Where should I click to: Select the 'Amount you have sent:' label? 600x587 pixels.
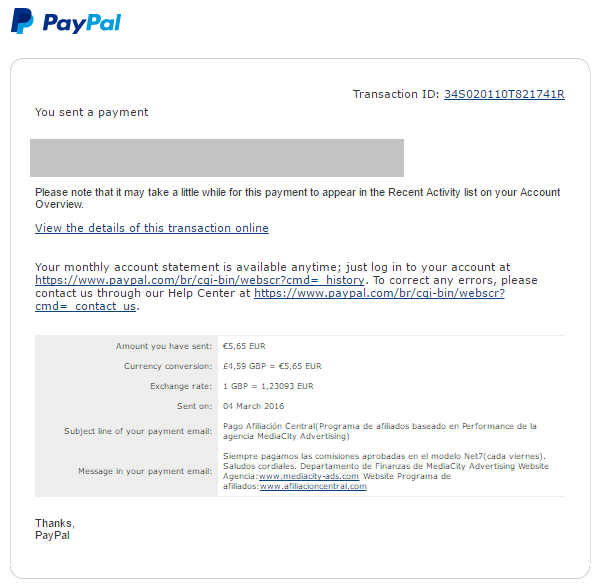tap(164, 346)
